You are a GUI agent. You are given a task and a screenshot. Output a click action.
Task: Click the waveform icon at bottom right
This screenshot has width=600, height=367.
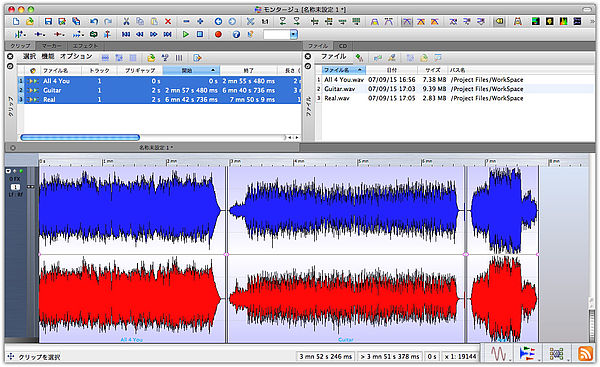(498, 353)
